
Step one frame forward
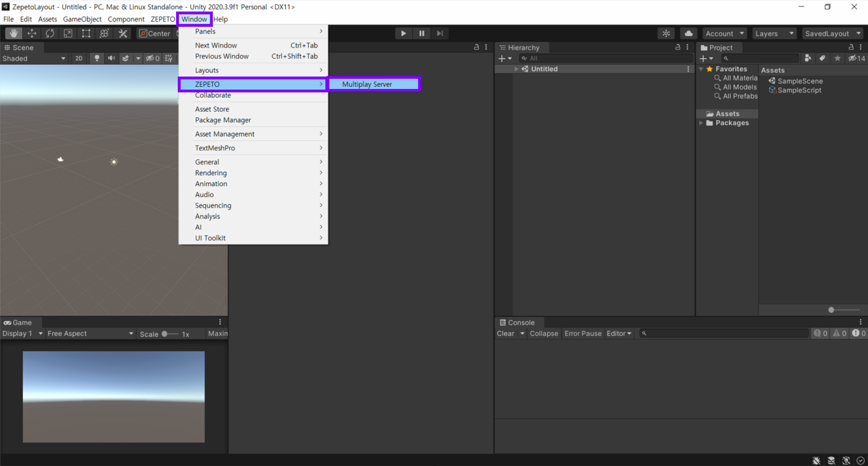pos(439,33)
